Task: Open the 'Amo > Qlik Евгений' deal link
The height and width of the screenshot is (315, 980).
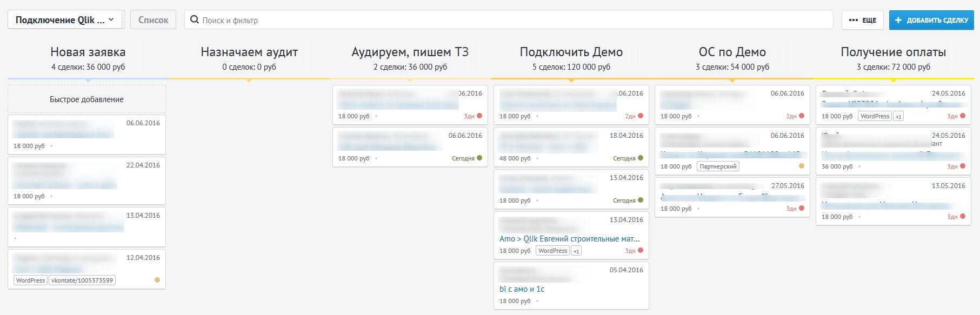Action: coord(569,239)
